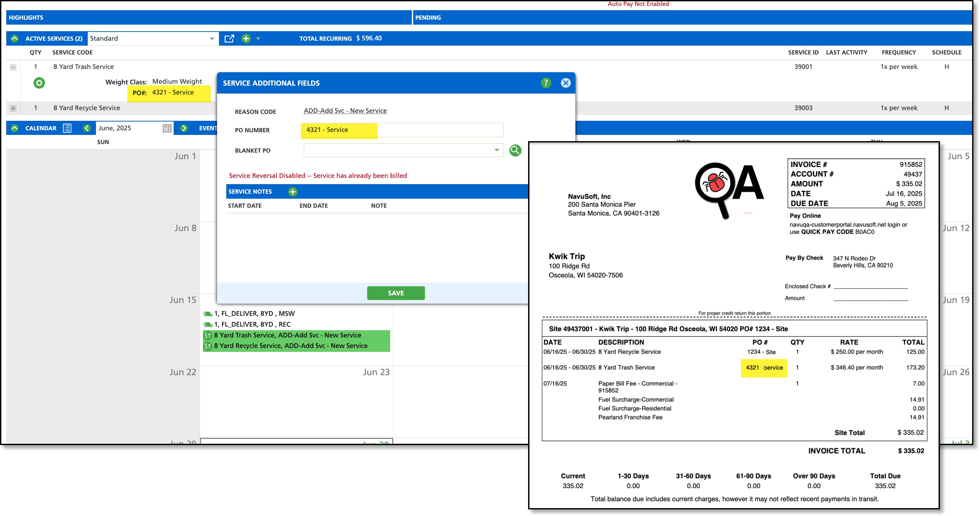The image size is (980, 516).
Task: Click the green Save button
Action: click(396, 293)
